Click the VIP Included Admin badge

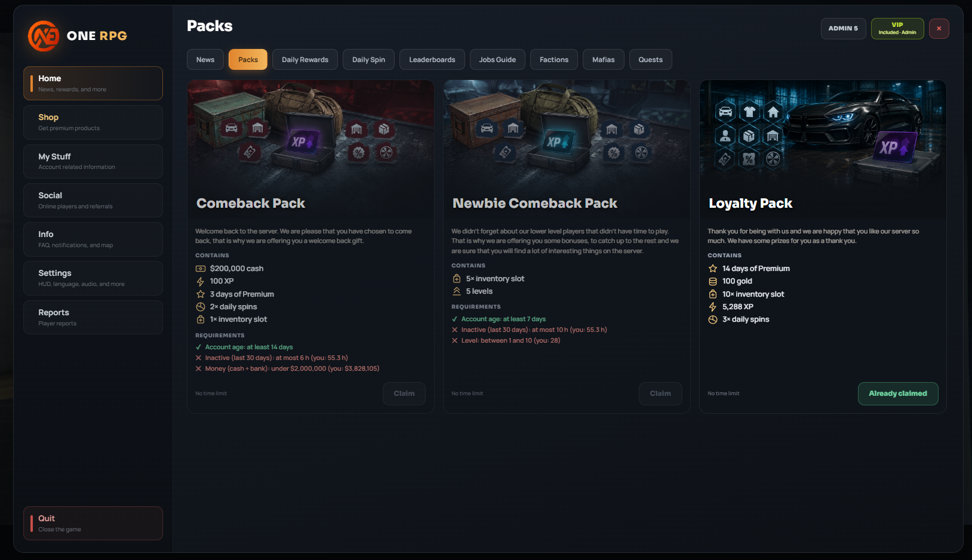click(x=897, y=29)
